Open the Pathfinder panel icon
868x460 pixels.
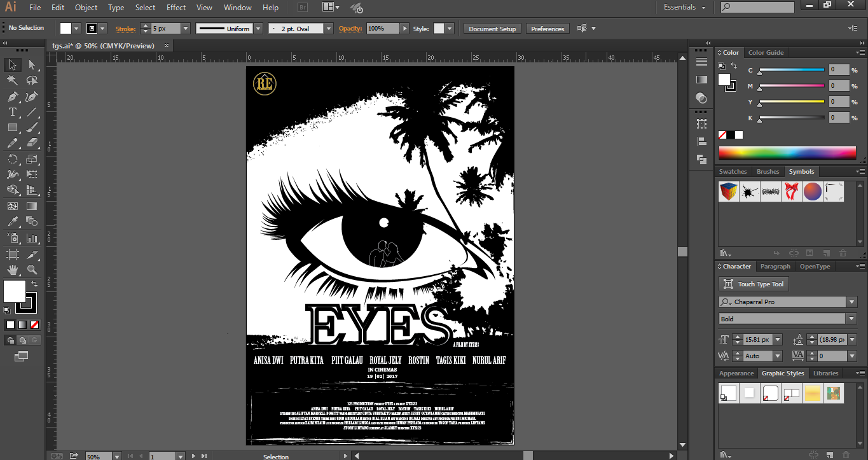point(701,159)
